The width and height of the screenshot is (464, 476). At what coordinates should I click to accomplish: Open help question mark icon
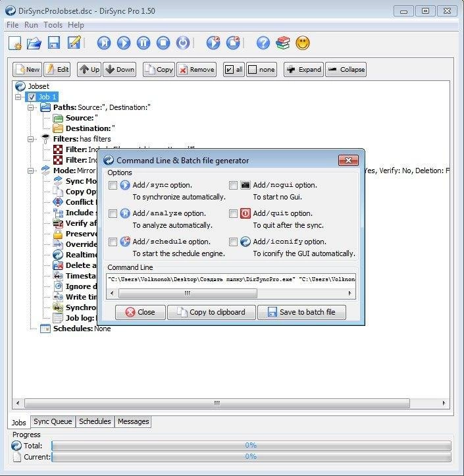tap(263, 43)
